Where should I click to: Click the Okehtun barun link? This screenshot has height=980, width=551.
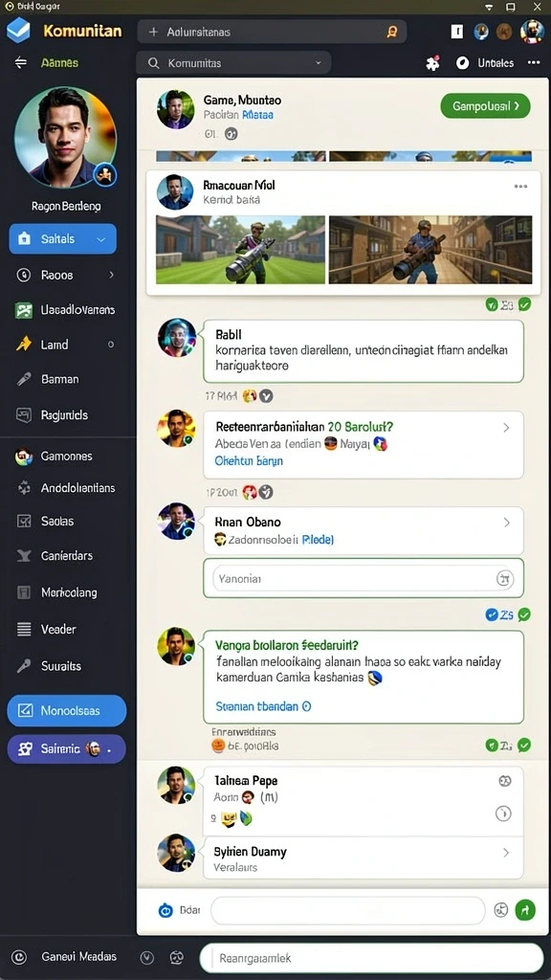249,460
